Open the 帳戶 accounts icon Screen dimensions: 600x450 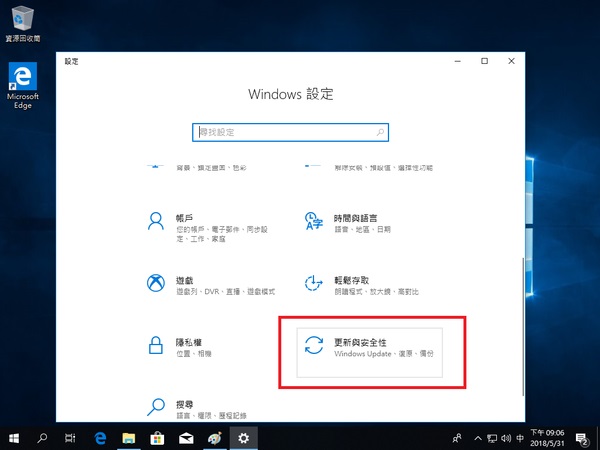pos(156,221)
